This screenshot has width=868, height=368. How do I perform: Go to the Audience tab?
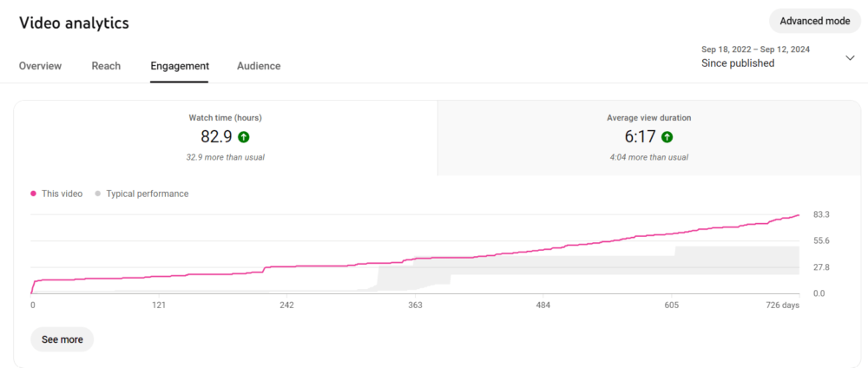click(x=259, y=66)
